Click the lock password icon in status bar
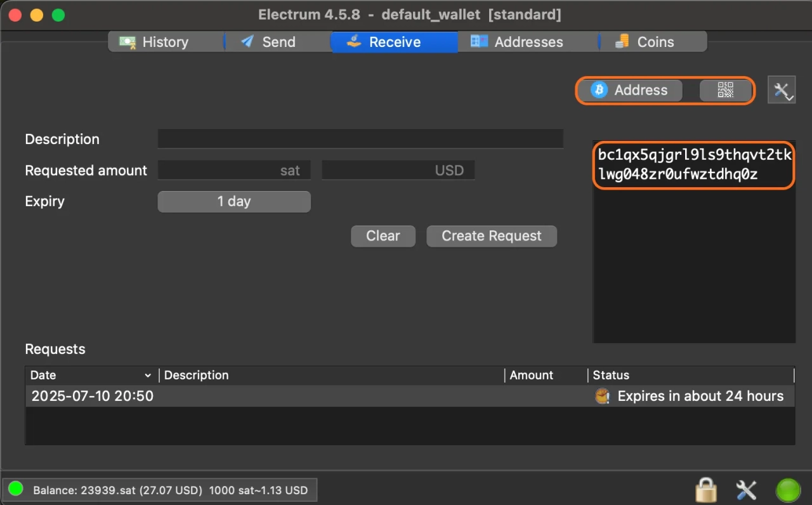This screenshot has height=505, width=812. point(705,490)
